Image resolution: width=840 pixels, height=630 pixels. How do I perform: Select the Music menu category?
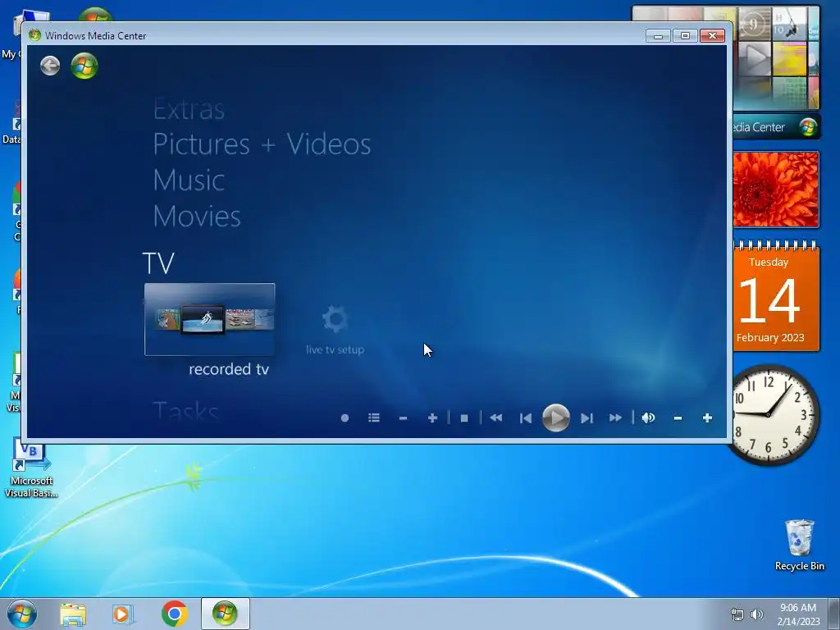pos(189,180)
